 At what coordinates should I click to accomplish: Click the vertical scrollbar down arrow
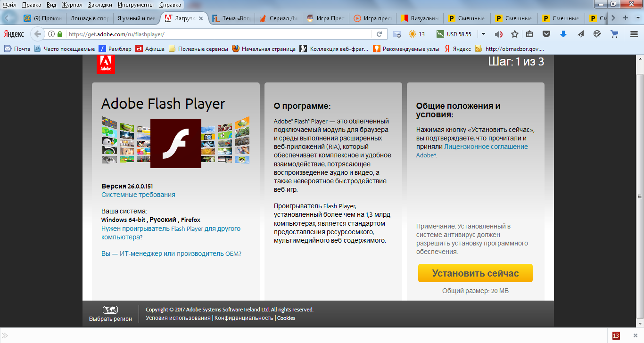point(640,324)
